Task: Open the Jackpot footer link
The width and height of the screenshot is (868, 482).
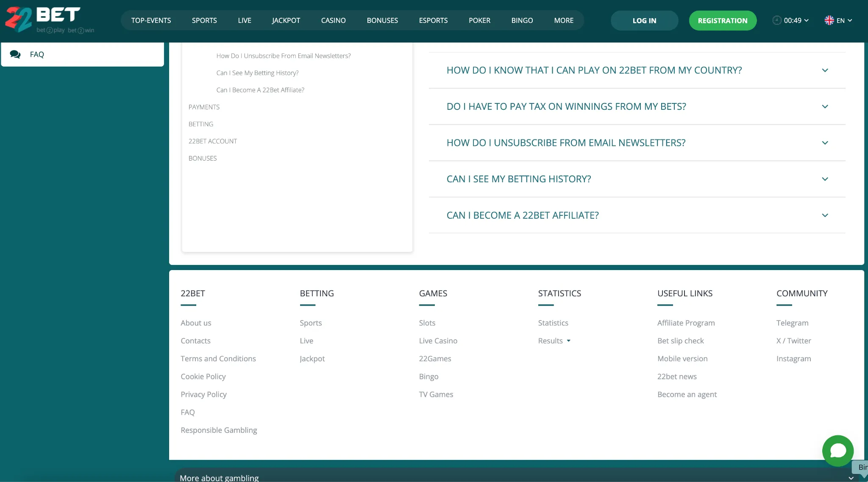Action: (312, 359)
